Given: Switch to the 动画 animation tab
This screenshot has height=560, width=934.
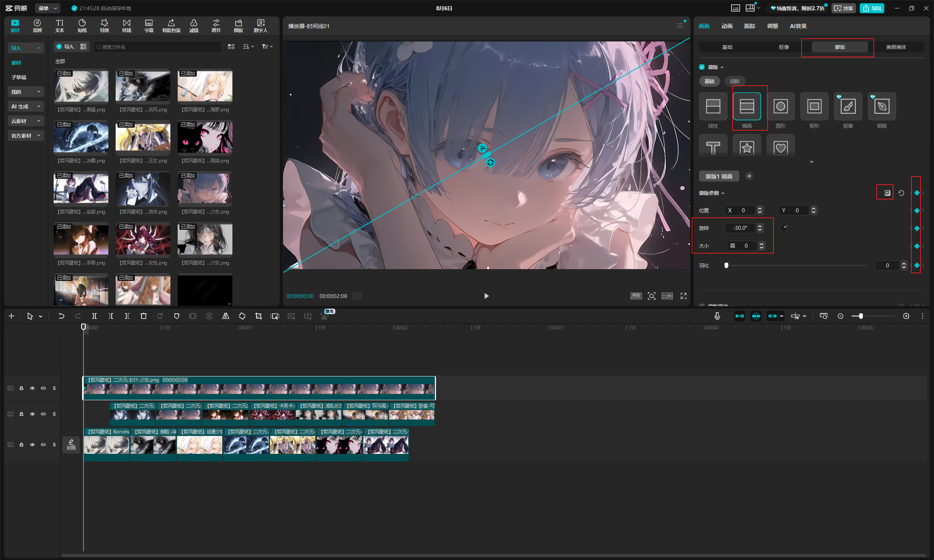Looking at the screenshot, I should tap(727, 26).
